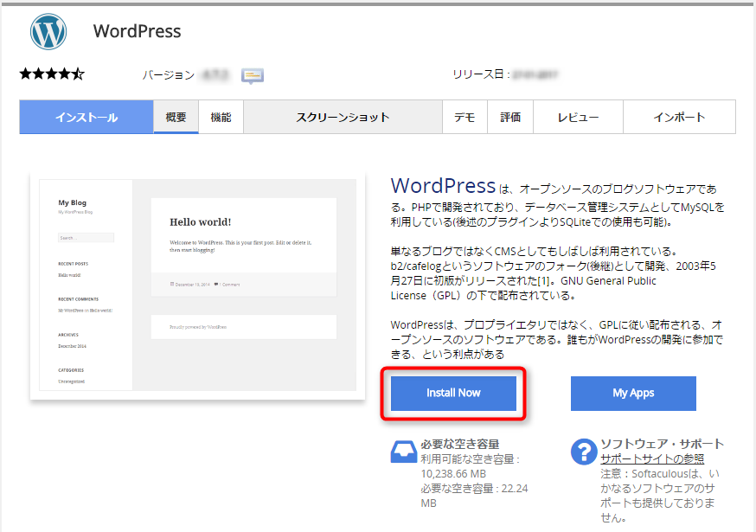Click the WordPress title heading
This screenshot has width=756, height=532.
click(x=137, y=31)
